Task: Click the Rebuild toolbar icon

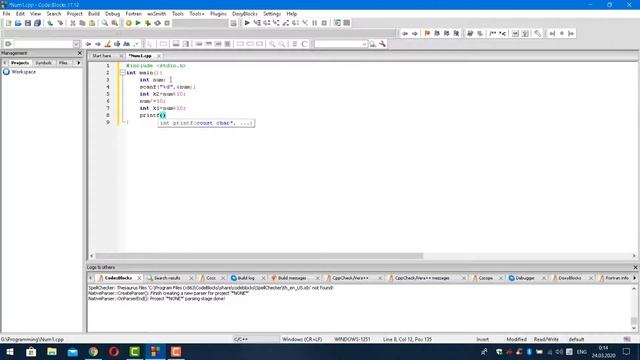Action: 158,23
